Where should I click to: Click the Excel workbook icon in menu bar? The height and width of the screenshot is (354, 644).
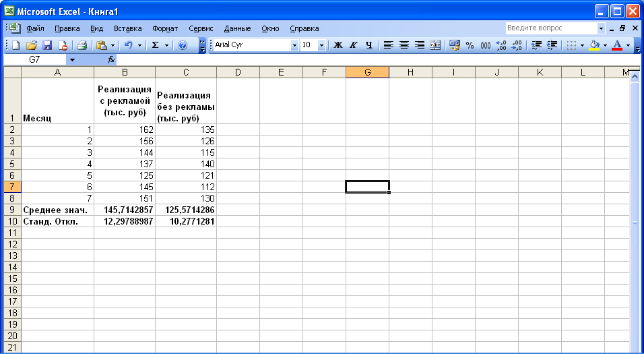click(x=15, y=28)
